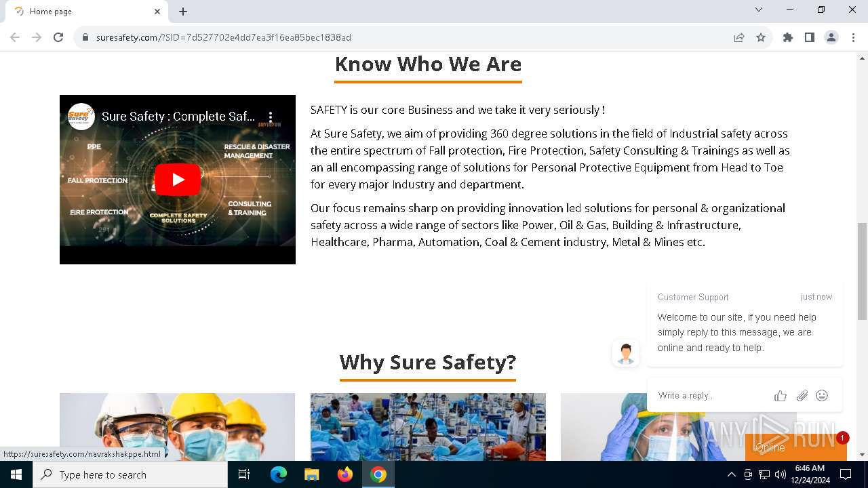Open the Sure Safety video title link

178,117
